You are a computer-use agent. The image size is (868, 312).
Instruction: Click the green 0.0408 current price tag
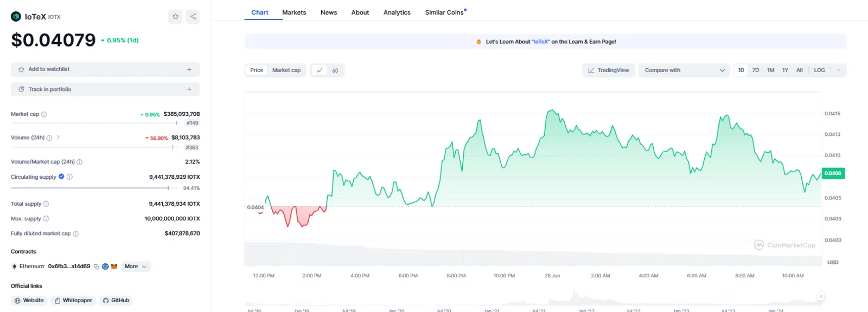pyautogui.click(x=833, y=173)
